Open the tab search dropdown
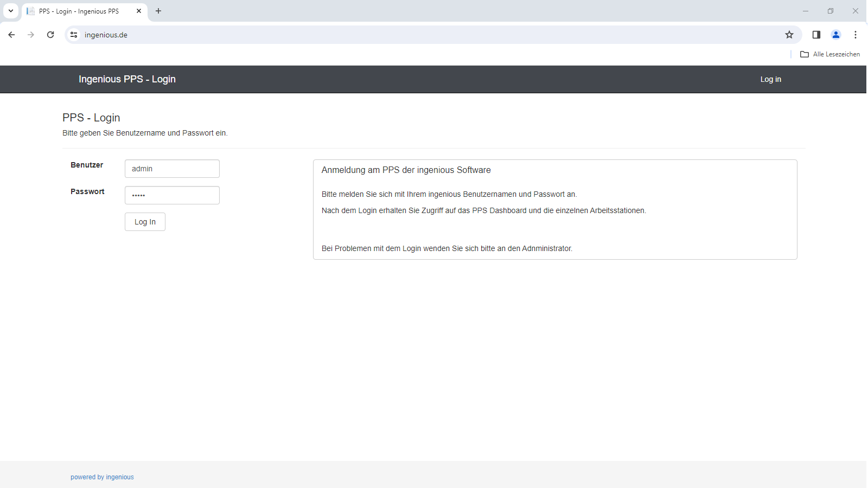This screenshot has width=868, height=488. [x=11, y=11]
